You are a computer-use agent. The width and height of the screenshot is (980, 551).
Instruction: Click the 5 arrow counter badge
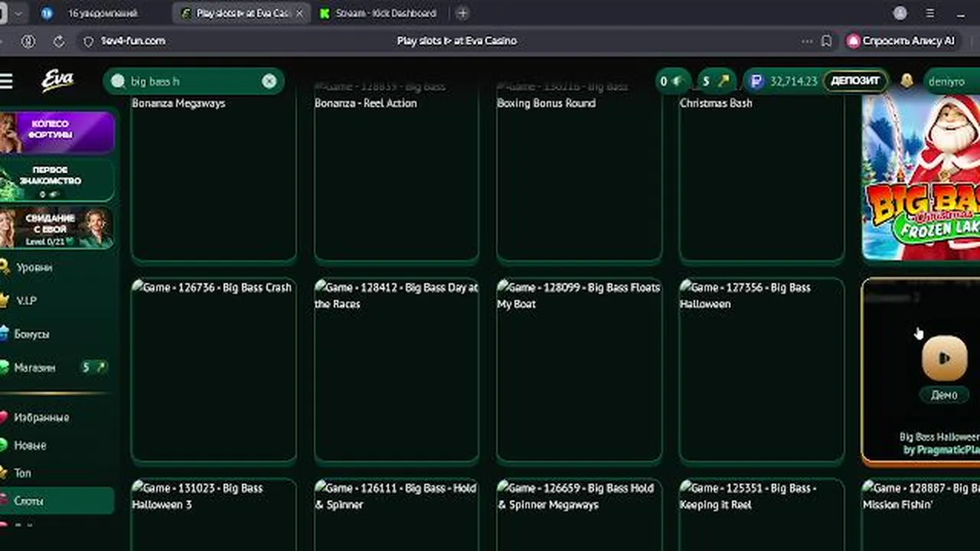[x=716, y=81]
